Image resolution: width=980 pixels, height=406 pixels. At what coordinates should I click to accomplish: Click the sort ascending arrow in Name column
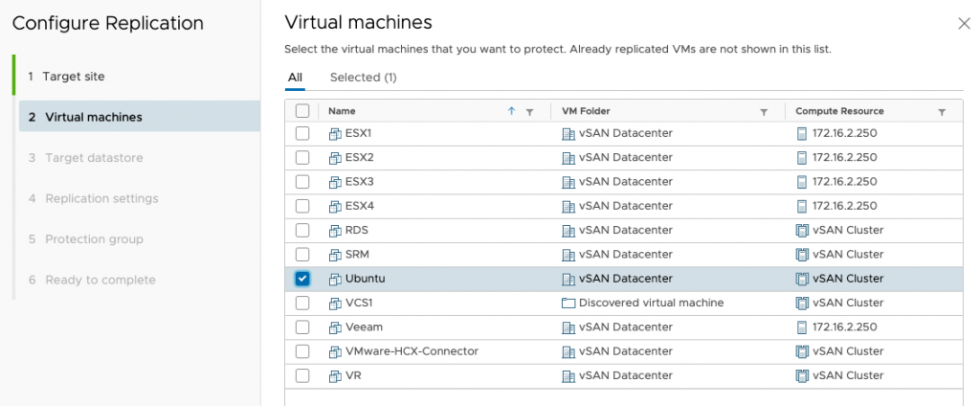(x=511, y=111)
